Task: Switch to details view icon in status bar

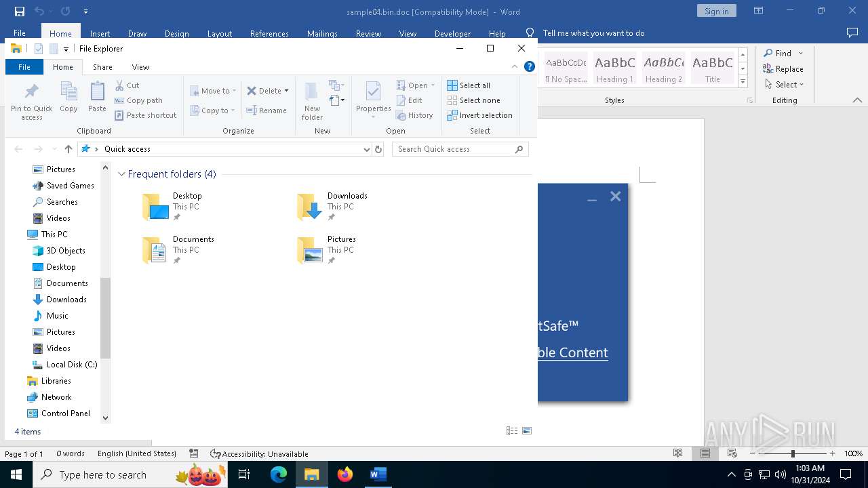Action: tap(512, 431)
